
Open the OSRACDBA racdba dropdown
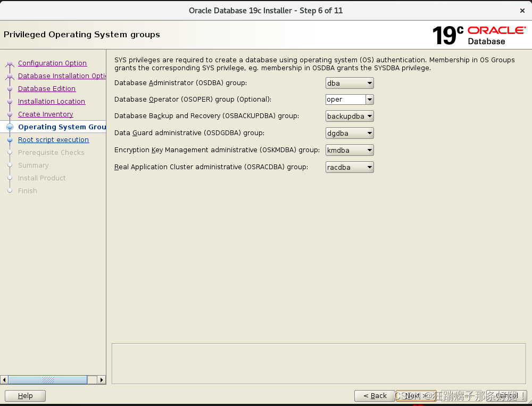click(369, 167)
